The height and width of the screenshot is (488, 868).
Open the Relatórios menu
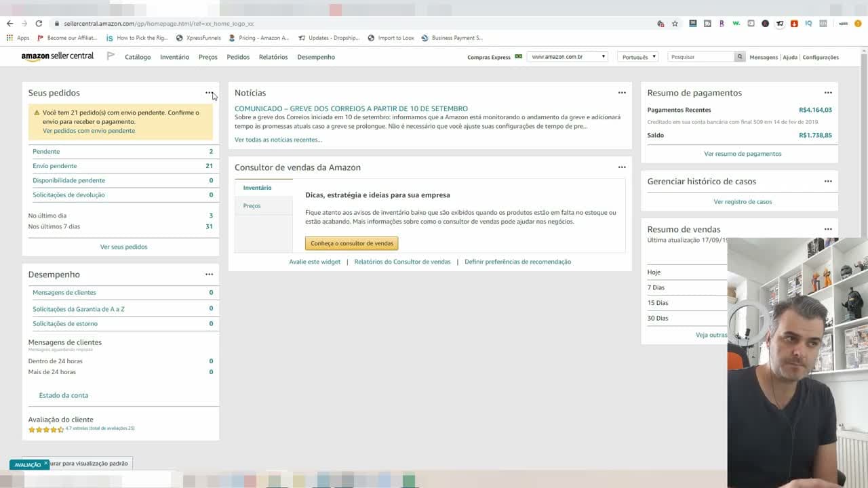pos(273,57)
